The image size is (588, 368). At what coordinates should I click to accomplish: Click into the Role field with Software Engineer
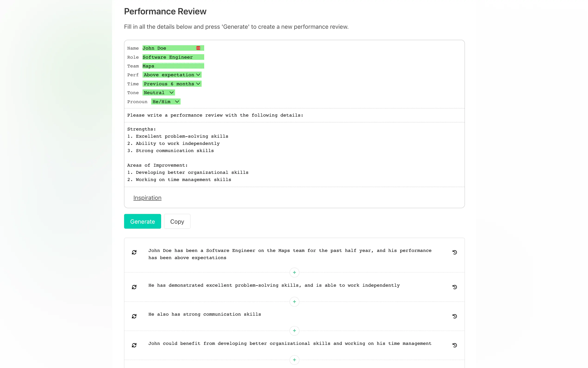click(x=173, y=57)
